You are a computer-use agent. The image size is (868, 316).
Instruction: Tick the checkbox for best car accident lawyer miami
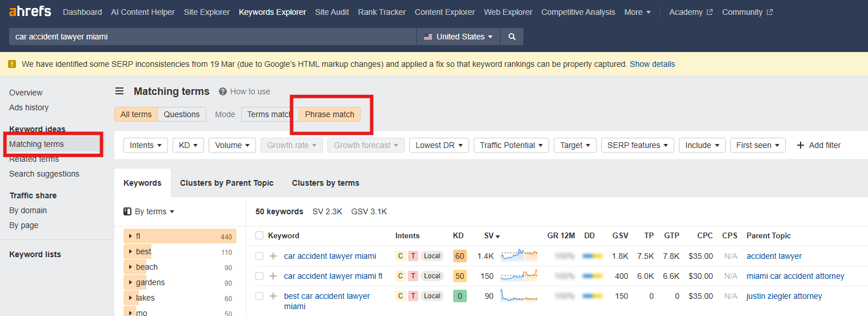259,296
